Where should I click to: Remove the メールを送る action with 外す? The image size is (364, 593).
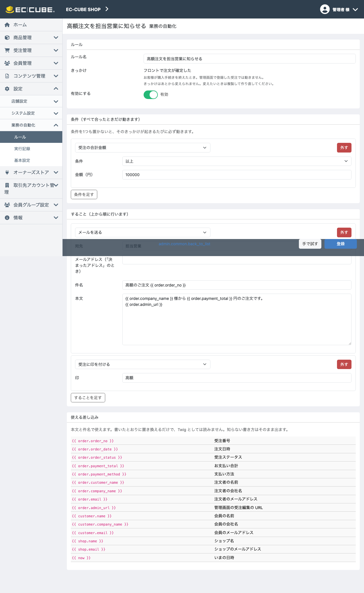click(344, 232)
